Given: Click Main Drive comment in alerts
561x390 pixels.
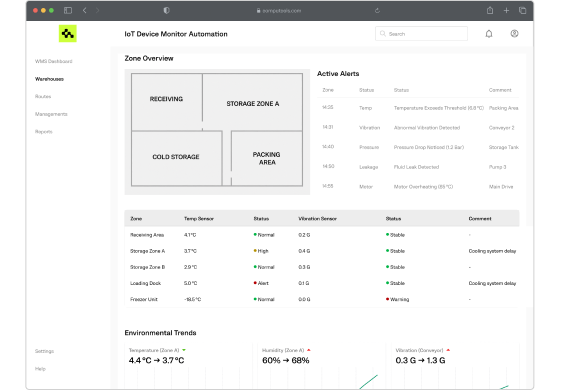Looking at the screenshot, I should 501,186.
